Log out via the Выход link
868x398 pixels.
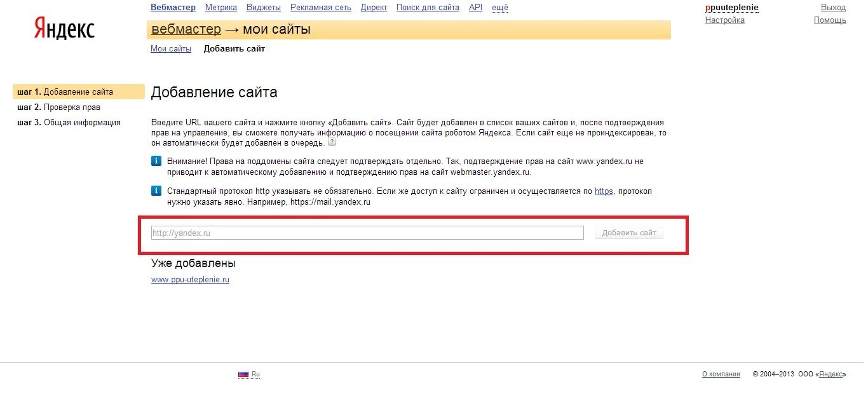coord(834,8)
